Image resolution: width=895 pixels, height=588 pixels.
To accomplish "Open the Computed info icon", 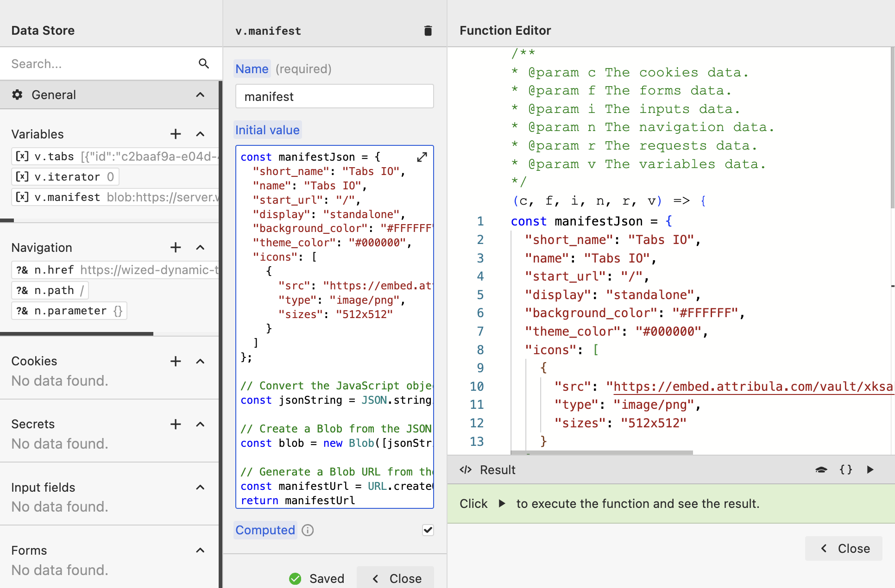I will click(x=308, y=530).
